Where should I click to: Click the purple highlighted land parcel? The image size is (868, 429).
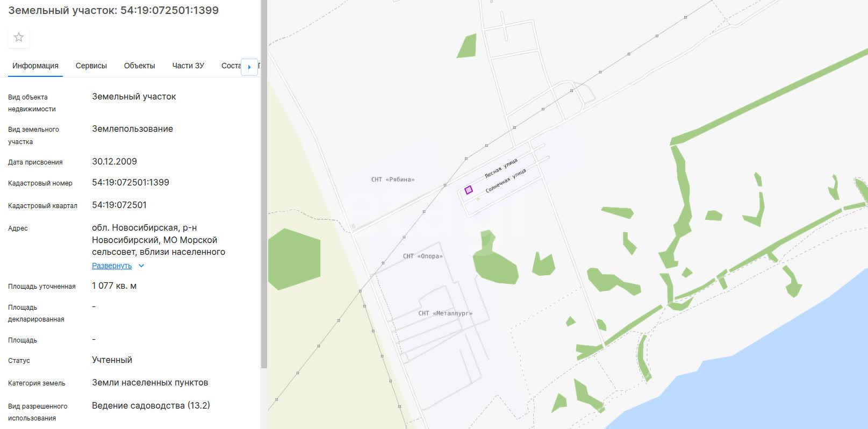pyautogui.click(x=469, y=190)
